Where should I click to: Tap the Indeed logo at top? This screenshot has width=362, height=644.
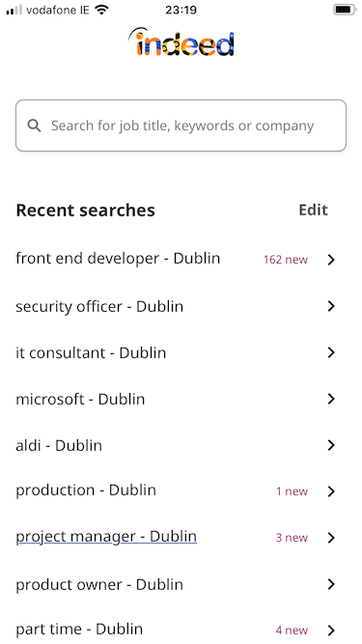point(181,42)
